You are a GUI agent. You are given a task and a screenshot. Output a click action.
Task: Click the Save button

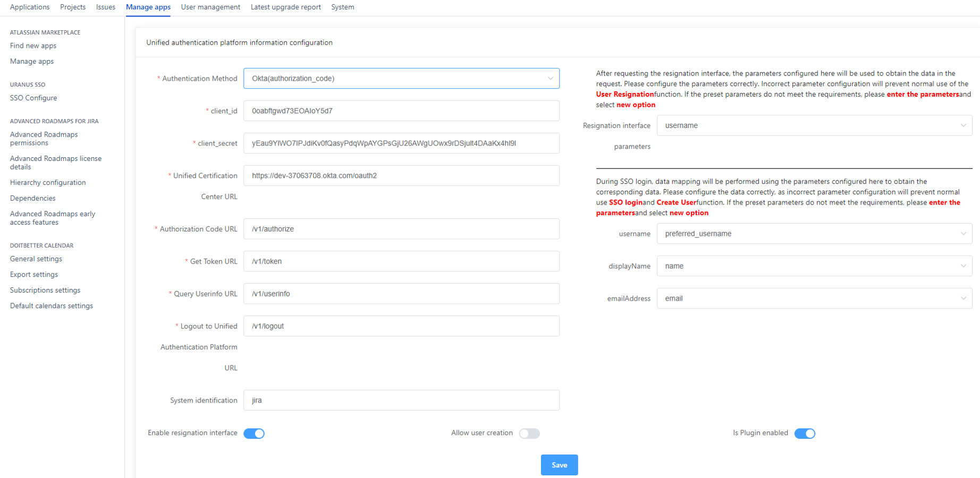pos(559,465)
